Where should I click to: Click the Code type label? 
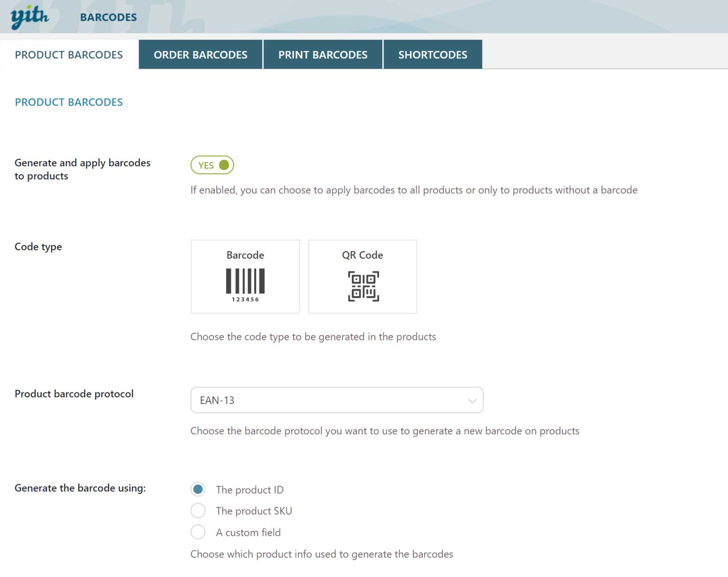pyautogui.click(x=38, y=247)
